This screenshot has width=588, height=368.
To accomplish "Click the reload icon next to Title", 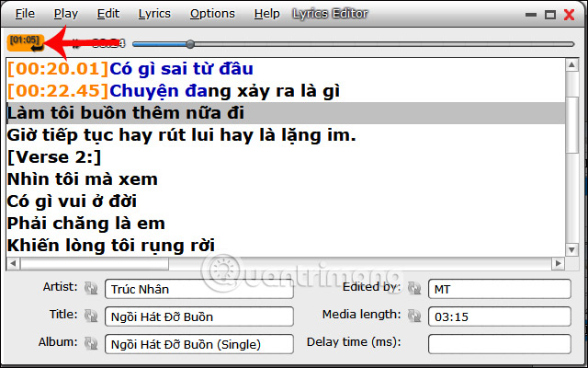I will [91, 316].
